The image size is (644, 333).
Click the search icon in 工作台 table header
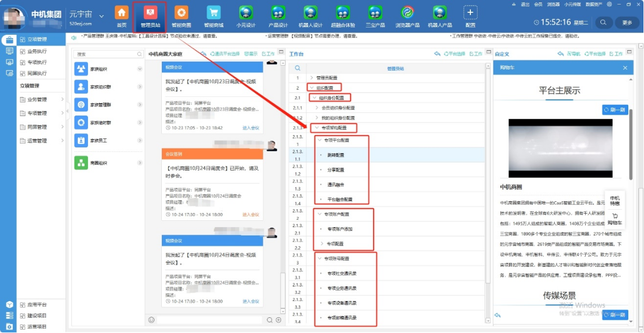(x=297, y=68)
